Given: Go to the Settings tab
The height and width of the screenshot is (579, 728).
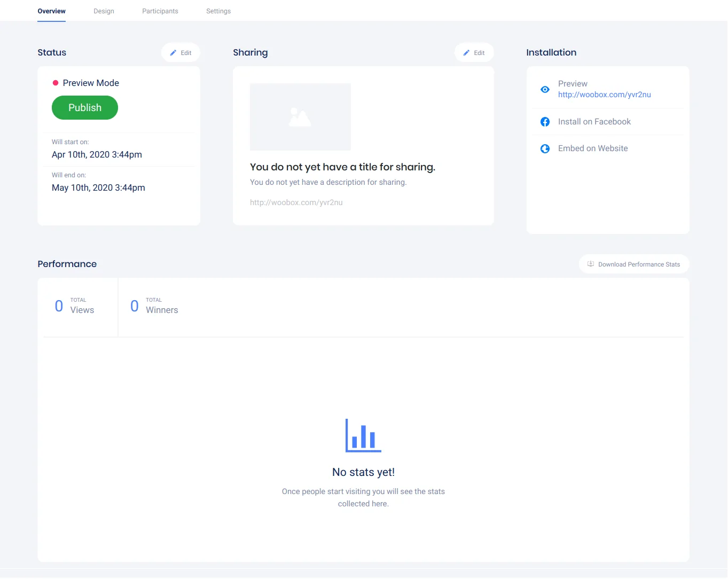Looking at the screenshot, I should pyautogui.click(x=218, y=11).
